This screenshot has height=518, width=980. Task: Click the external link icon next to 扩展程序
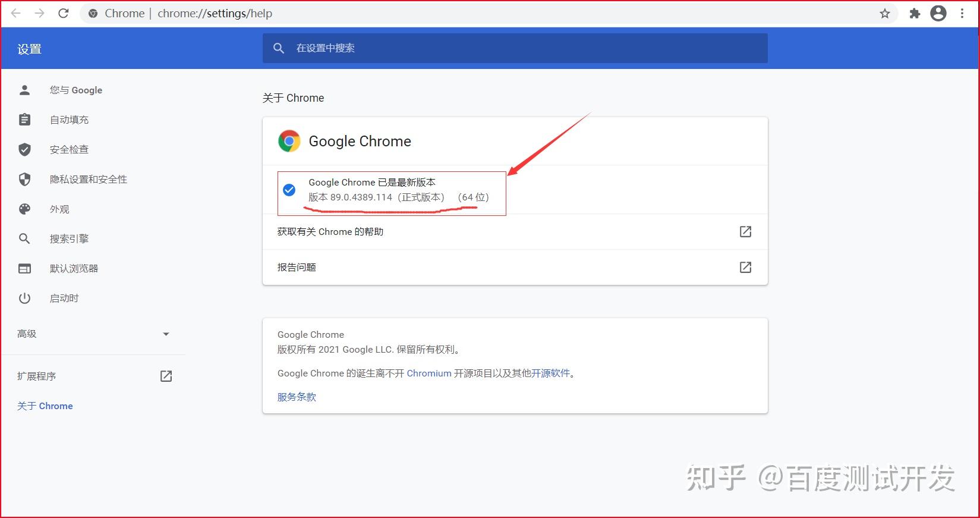tap(166, 376)
